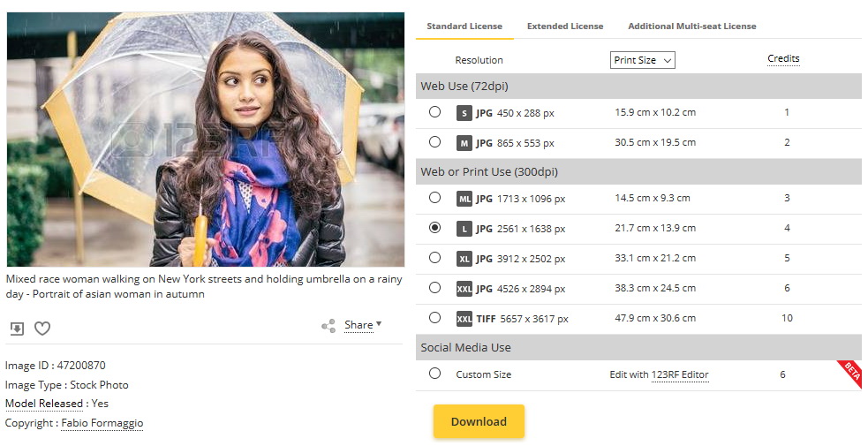Open the 123RF Editor link
The width and height of the screenshot is (868, 446).
[680, 374]
